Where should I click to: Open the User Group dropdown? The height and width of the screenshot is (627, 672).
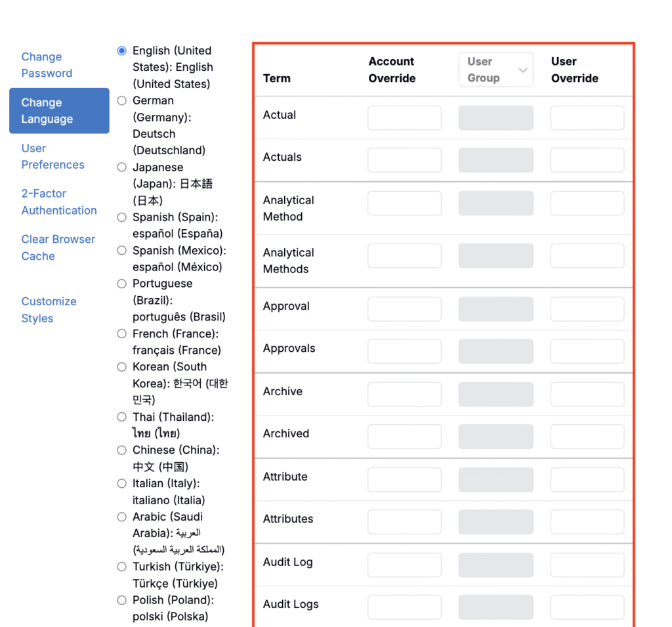click(x=495, y=70)
